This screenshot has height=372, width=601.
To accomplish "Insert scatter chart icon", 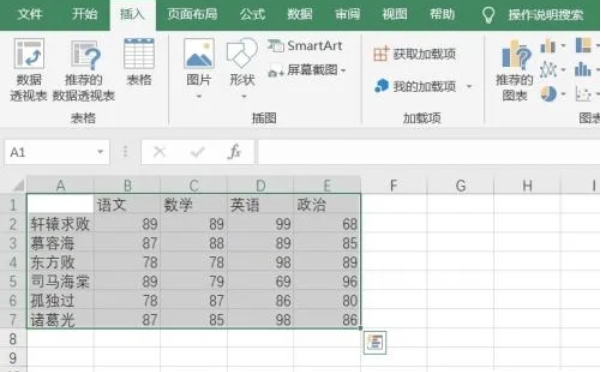I will tap(583, 94).
